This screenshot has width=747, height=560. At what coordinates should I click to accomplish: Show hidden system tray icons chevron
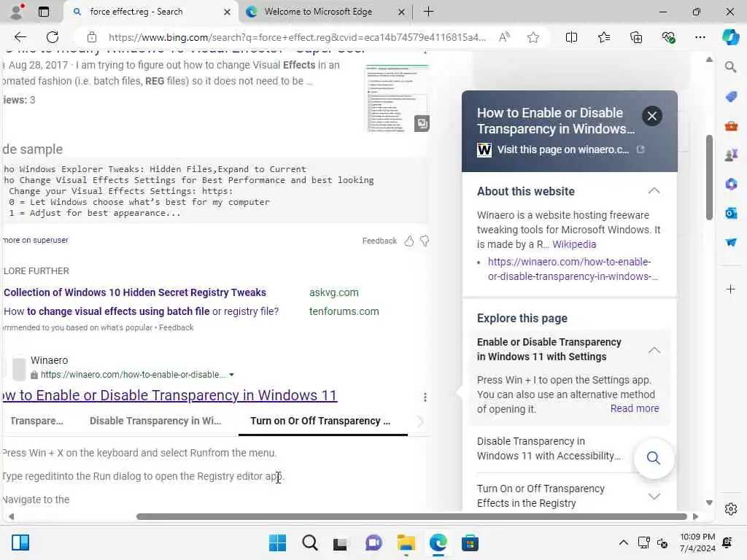(623, 542)
